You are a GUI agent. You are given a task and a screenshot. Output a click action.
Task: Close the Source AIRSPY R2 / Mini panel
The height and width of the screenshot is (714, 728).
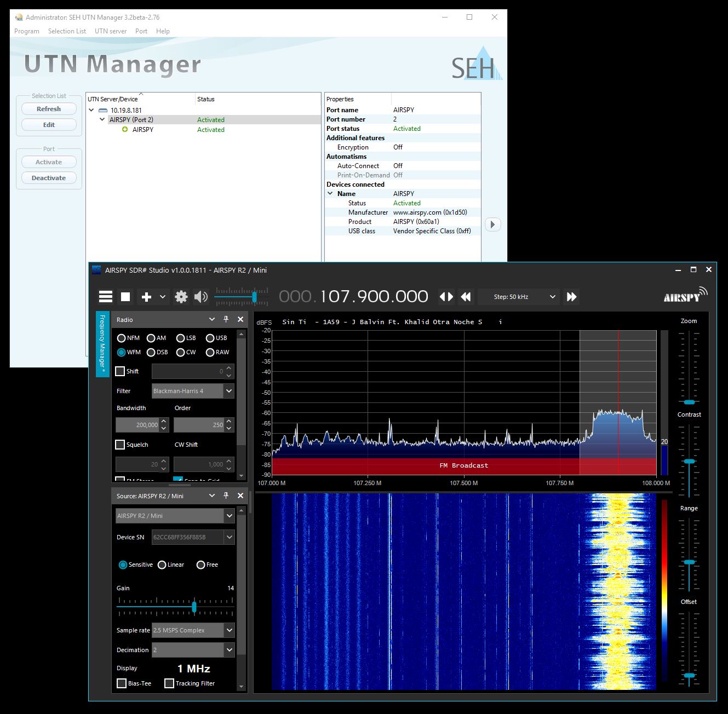click(x=240, y=496)
